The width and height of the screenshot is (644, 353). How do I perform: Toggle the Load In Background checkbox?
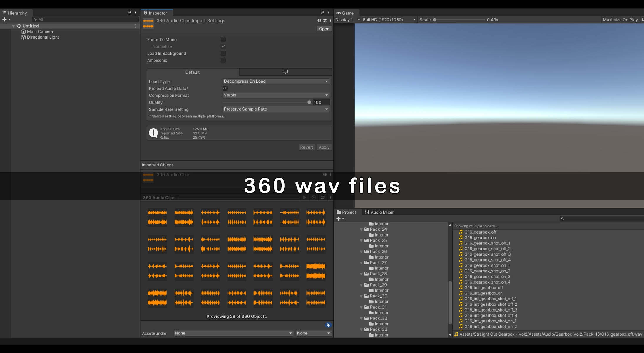click(x=223, y=53)
